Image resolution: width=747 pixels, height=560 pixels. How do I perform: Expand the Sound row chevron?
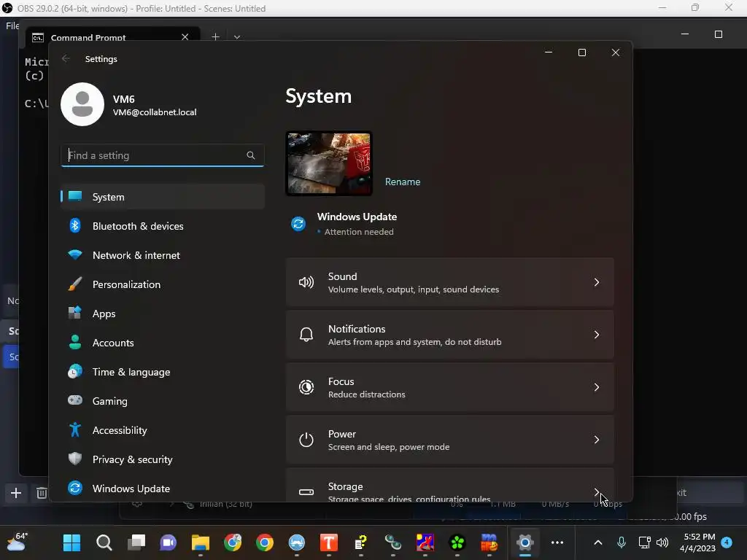597,282
